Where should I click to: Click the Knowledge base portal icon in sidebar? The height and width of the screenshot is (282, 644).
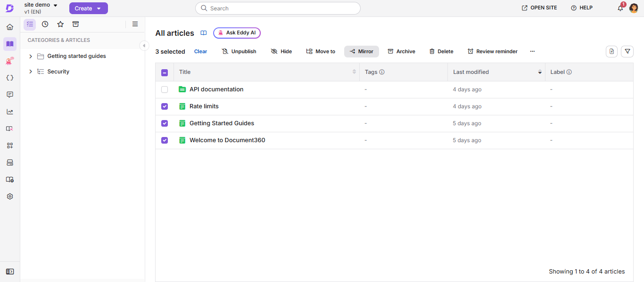10,129
